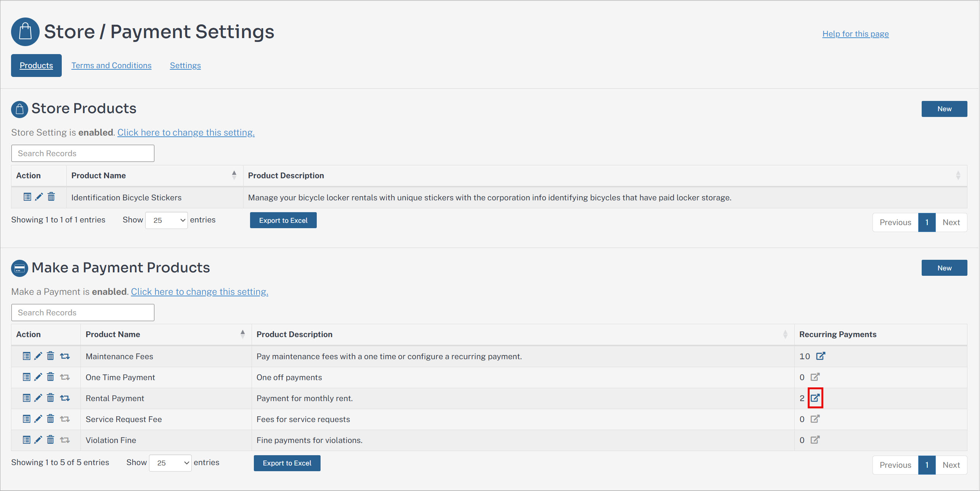The height and width of the screenshot is (491, 980).
Task: Open Store Products entries-per-page dropdown
Action: click(167, 220)
